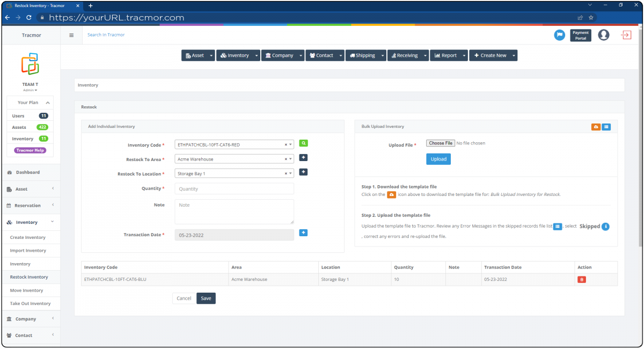Click the red logout icon
Screen dimensions: 644x349
(x=626, y=35)
